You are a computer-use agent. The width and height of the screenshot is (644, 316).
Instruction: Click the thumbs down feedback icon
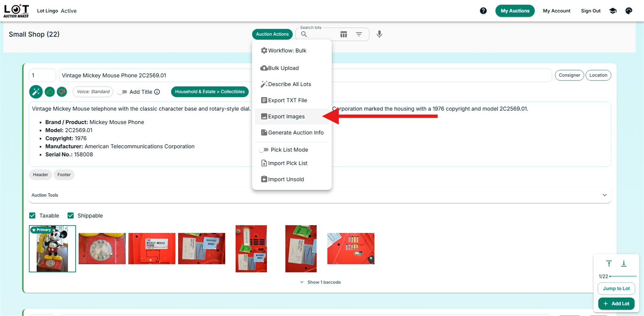tap(62, 92)
